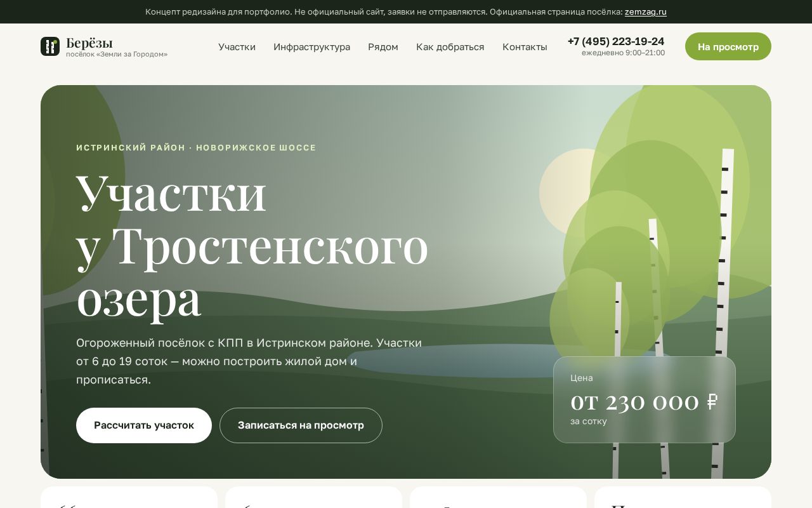Click the price card от 230 000 ₽
The image size is (812, 508).
tap(645, 399)
